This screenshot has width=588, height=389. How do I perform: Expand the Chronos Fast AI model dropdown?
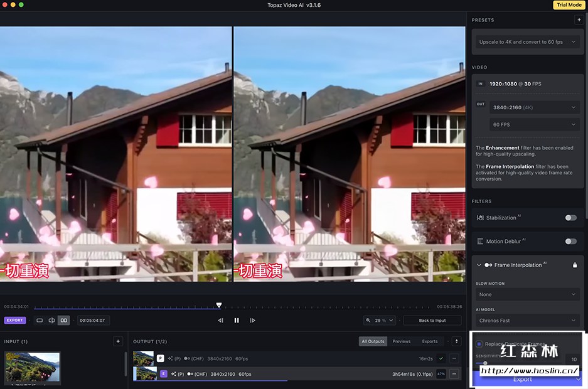tap(527, 321)
